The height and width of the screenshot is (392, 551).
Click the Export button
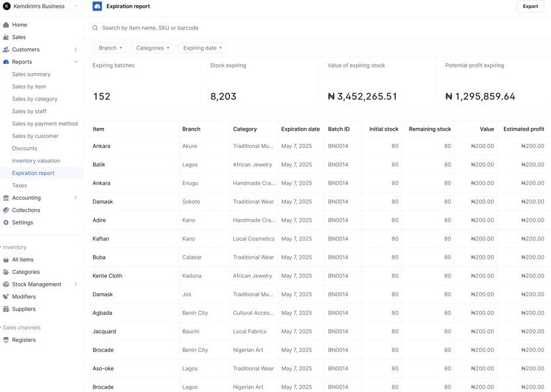[x=529, y=6]
